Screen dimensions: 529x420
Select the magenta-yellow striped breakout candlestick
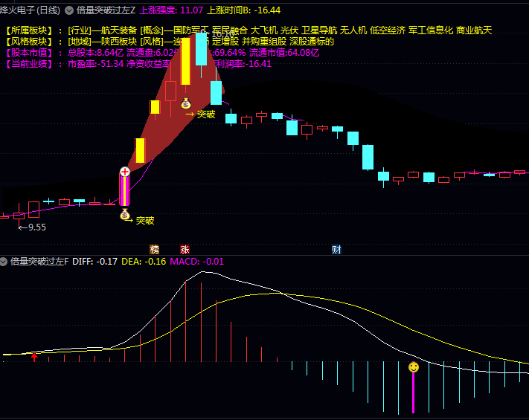point(125,190)
